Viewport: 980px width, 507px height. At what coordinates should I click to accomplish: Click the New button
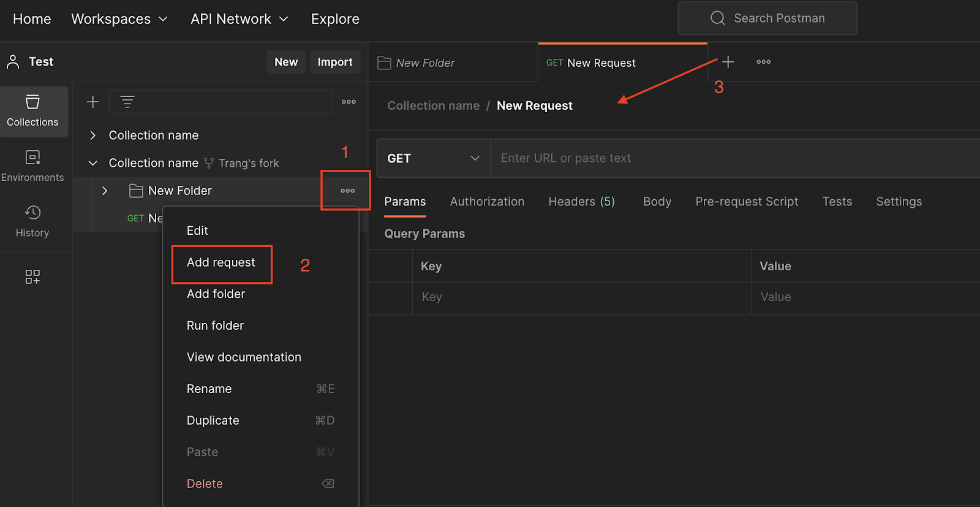286,62
